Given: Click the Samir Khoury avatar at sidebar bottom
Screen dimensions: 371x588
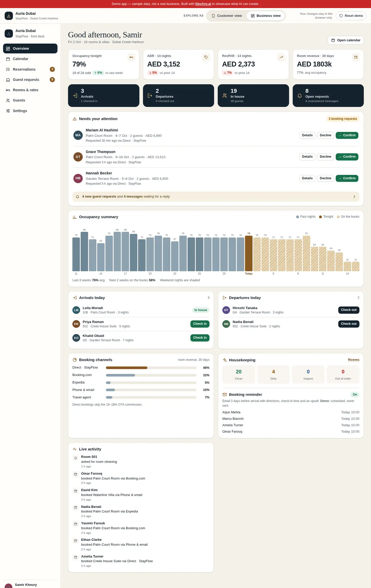Looking at the screenshot, I should click(9, 586).
